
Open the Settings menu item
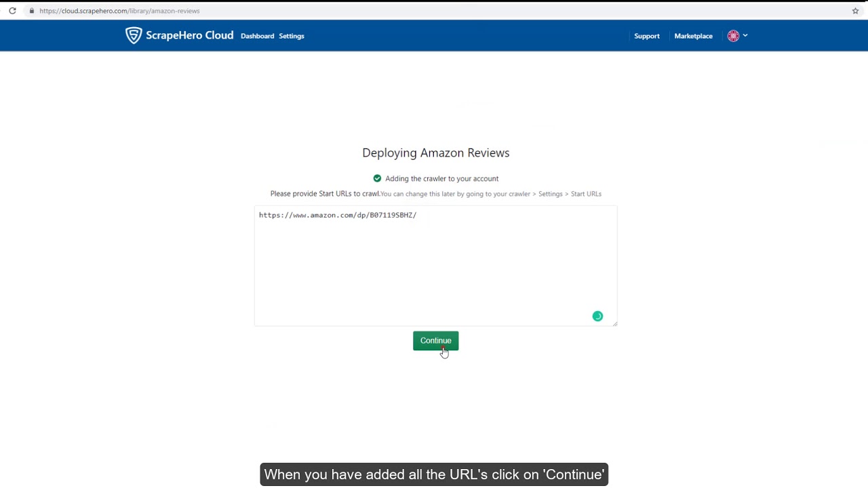tap(292, 36)
